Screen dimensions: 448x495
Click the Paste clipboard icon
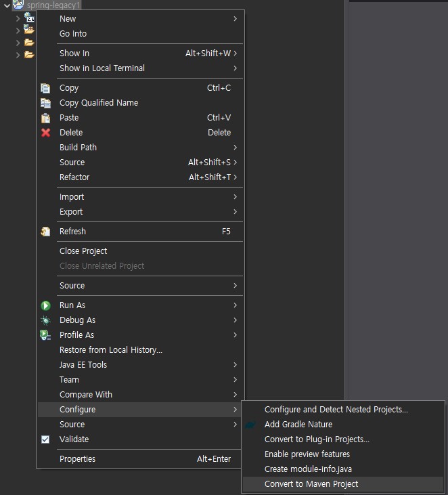click(45, 118)
